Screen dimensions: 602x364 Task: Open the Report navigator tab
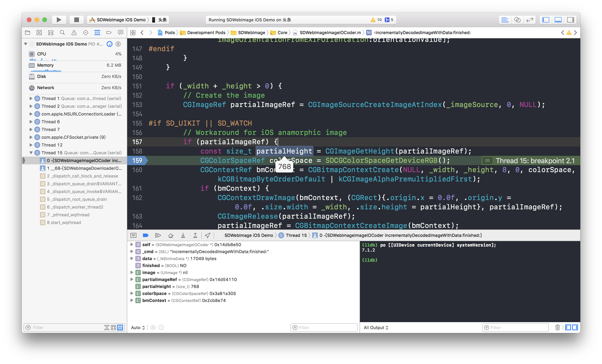coord(120,33)
